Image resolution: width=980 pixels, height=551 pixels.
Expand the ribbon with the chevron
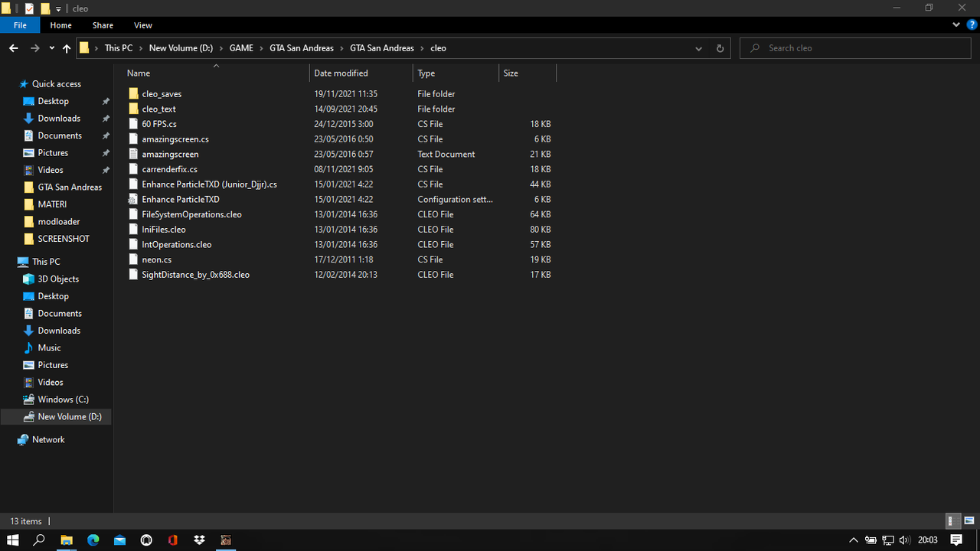(x=956, y=25)
